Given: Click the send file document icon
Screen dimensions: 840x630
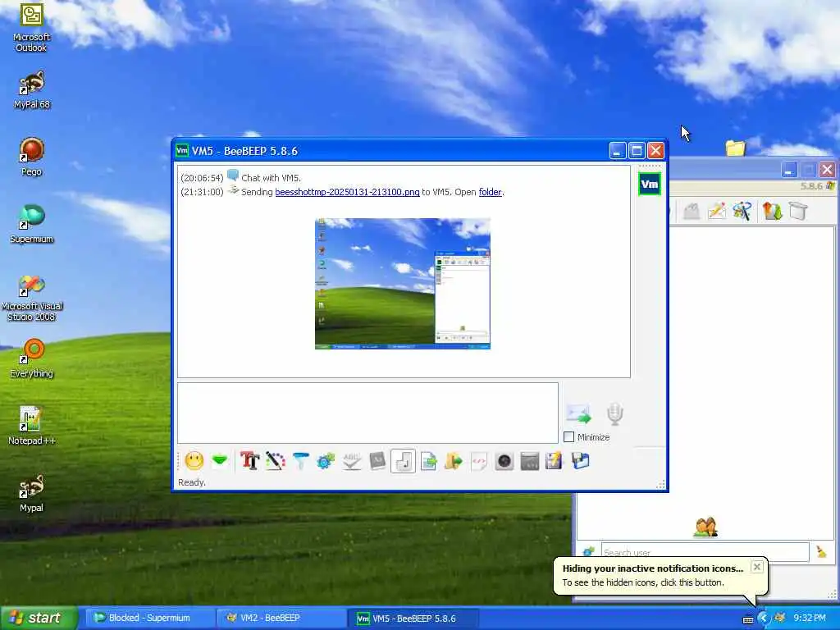Looking at the screenshot, I should [428, 461].
